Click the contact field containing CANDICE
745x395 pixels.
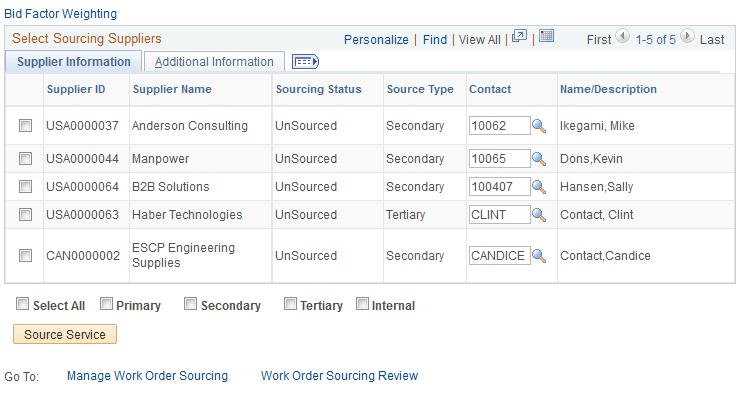pos(499,256)
